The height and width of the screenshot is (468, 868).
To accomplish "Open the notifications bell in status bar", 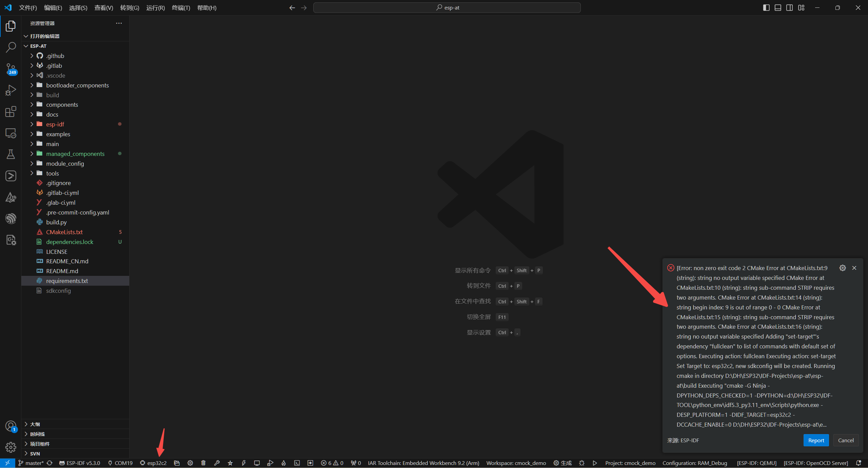I will [859, 463].
